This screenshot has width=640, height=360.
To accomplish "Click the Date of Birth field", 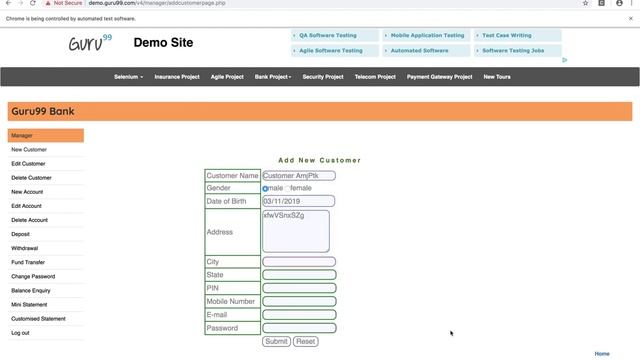I will click(298, 201).
